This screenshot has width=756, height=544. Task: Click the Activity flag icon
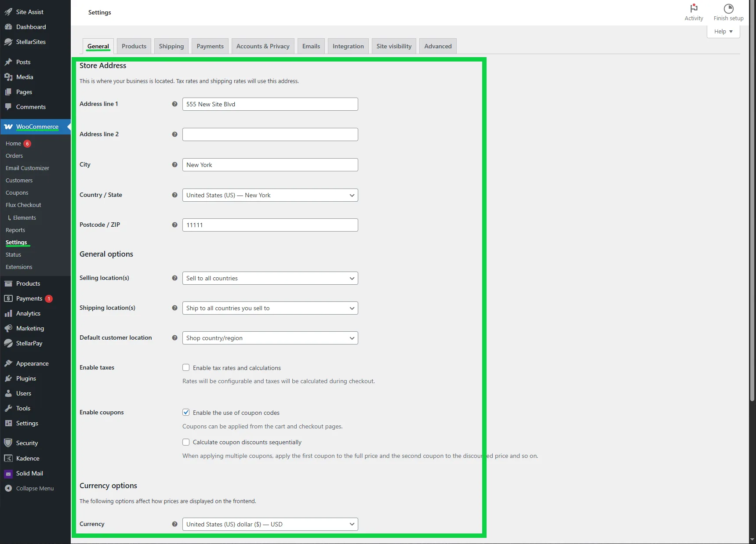click(x=694, y=8)
